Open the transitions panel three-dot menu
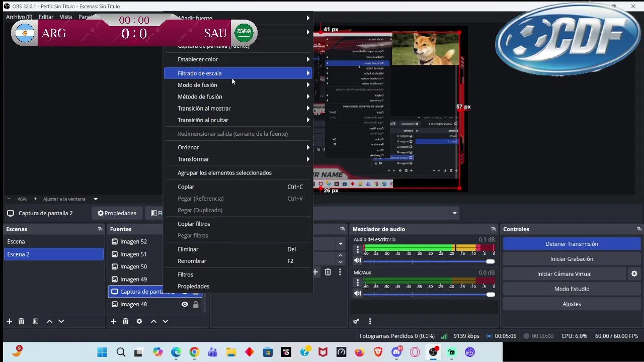 tap(340, 272)
